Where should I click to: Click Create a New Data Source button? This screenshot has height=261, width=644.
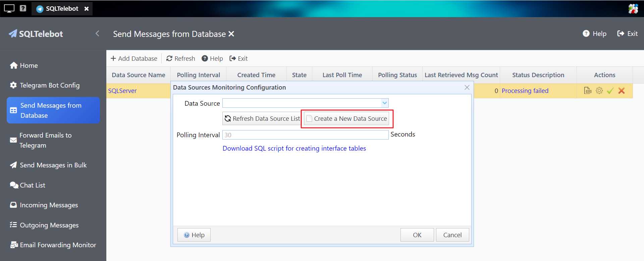[x=347, y=119]
